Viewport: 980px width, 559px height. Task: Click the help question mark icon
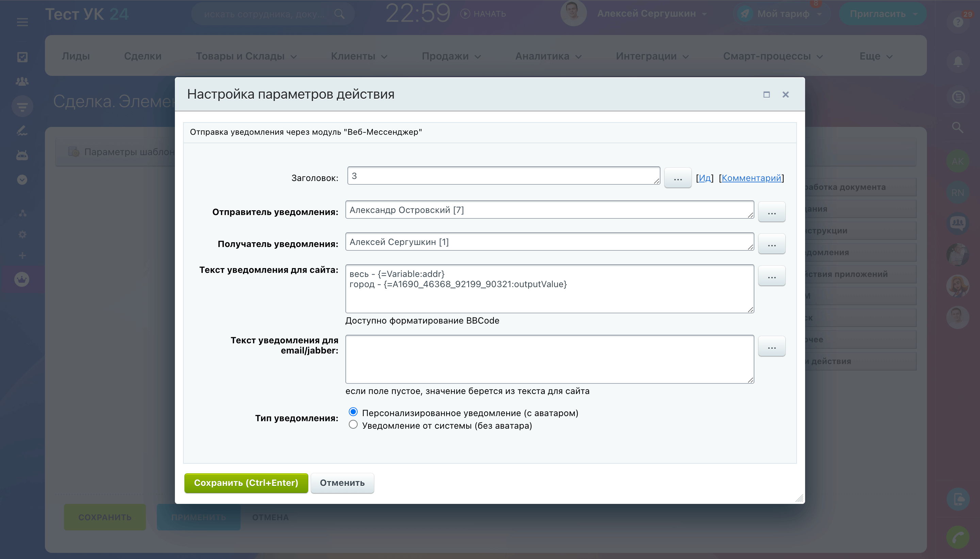point(958,22)
